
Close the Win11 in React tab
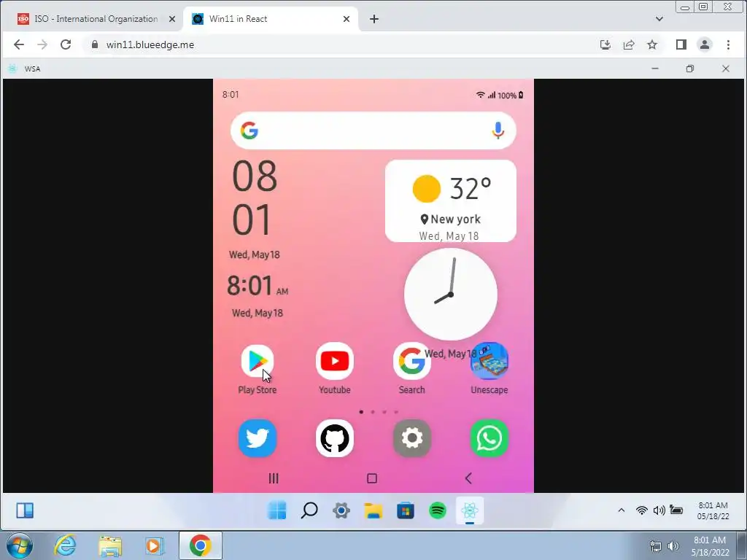click(347, 19)
